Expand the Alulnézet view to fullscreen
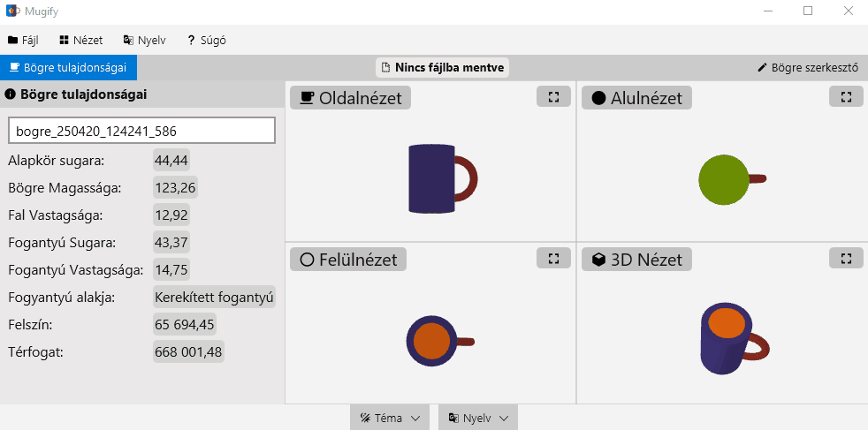 (x=846, y=97)
